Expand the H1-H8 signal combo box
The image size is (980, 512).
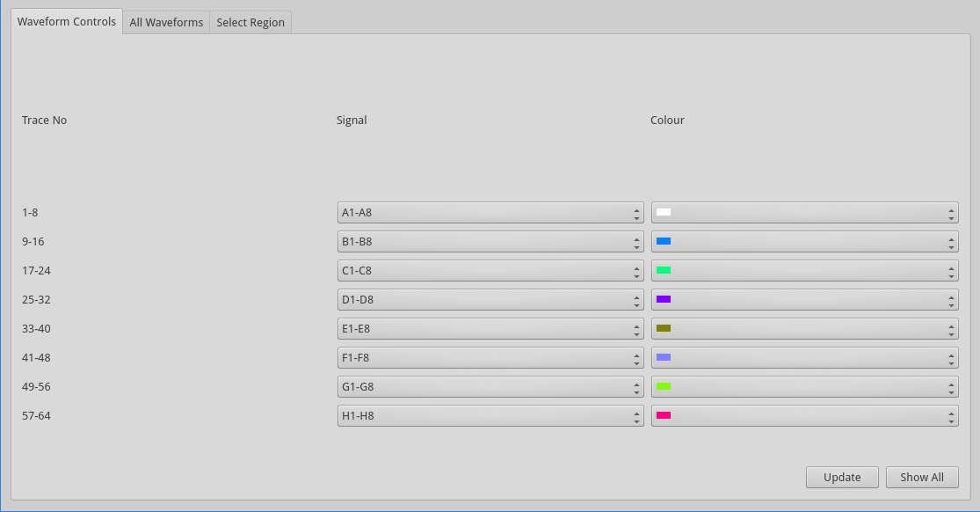point(490,416)
